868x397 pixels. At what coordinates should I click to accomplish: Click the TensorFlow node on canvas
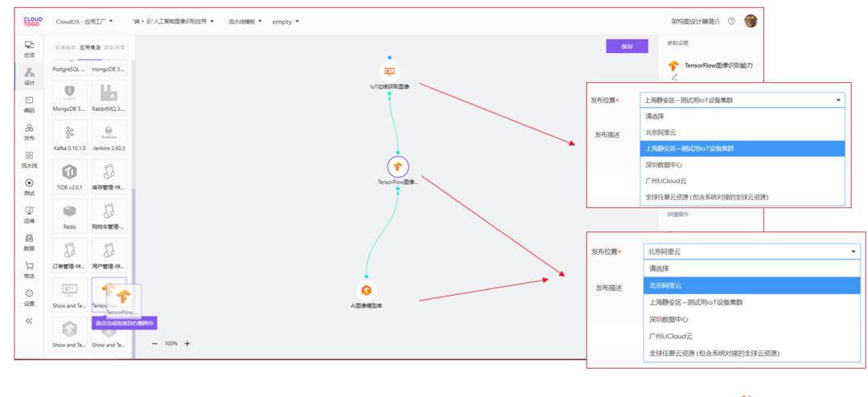[x=398, y=167]
